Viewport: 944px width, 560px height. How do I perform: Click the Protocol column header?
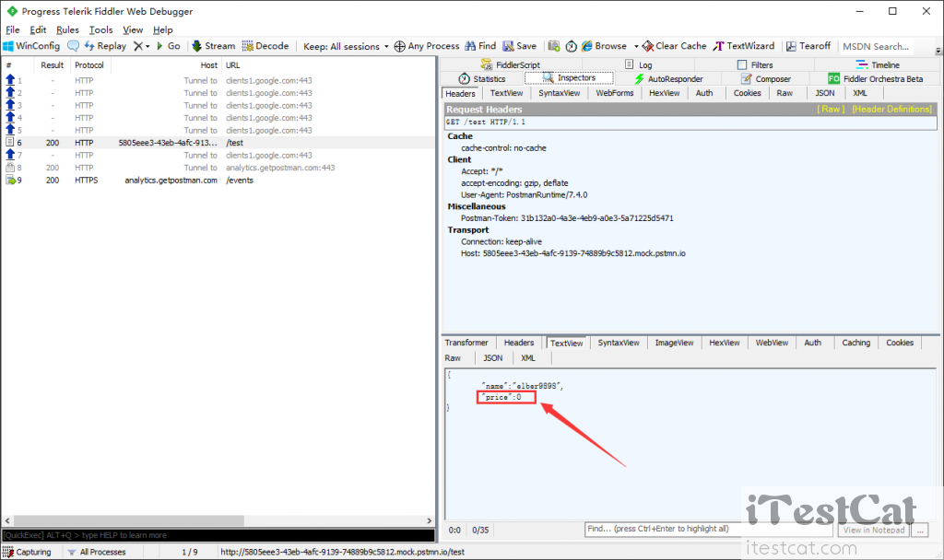click(89, 65)
